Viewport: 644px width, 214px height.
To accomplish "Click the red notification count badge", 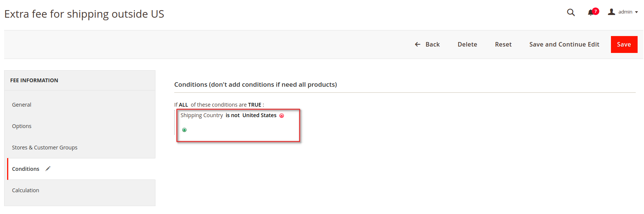I will [596, 11].
